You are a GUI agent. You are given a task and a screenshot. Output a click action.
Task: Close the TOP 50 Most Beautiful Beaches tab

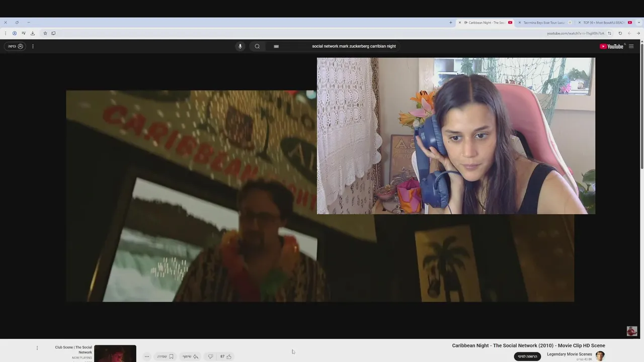[x=579, y=23]
